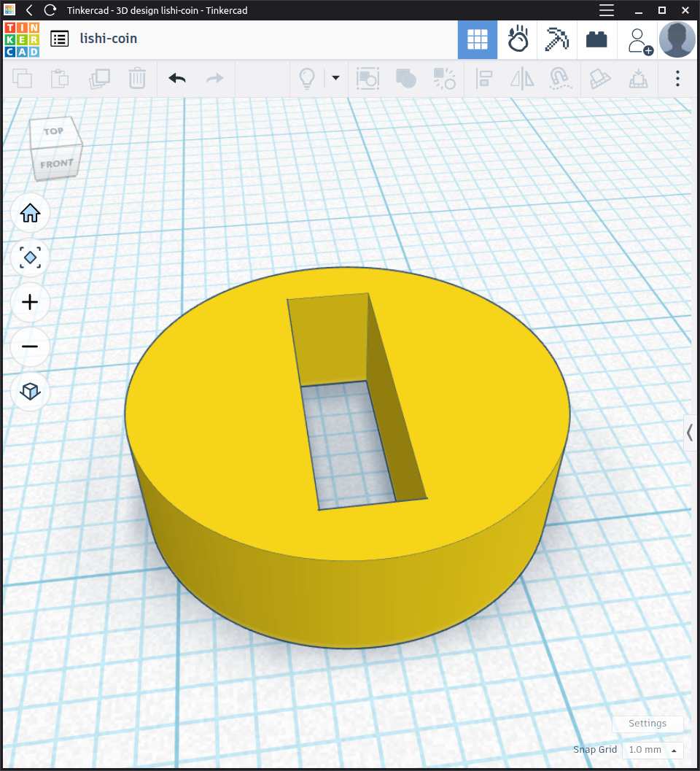Open the user profile avatar
This screenshot has width=700, height=771.
tap(677, 39)
